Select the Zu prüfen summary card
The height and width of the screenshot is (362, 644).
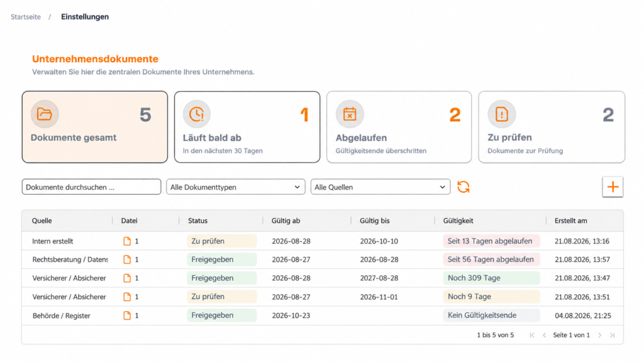552,127
